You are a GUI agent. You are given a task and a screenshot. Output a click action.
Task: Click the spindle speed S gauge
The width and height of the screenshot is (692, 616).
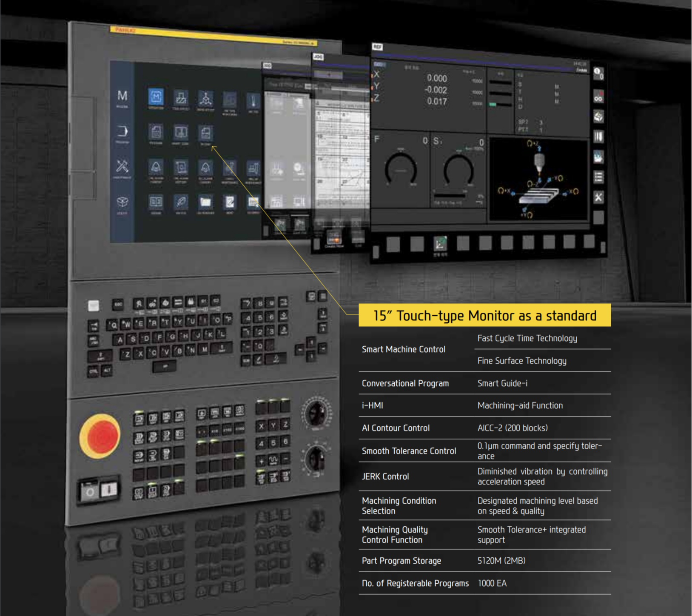(458, 171)
